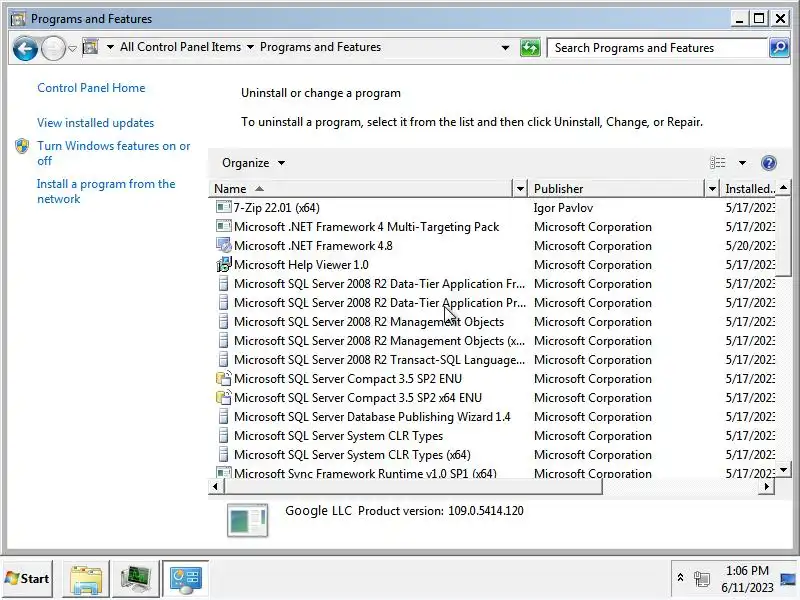Select SQL Server 2008 R2 Management Objects (x...
Image resolution: width=800 pixels, height=600 pixels.
click(x=379, y=341)
